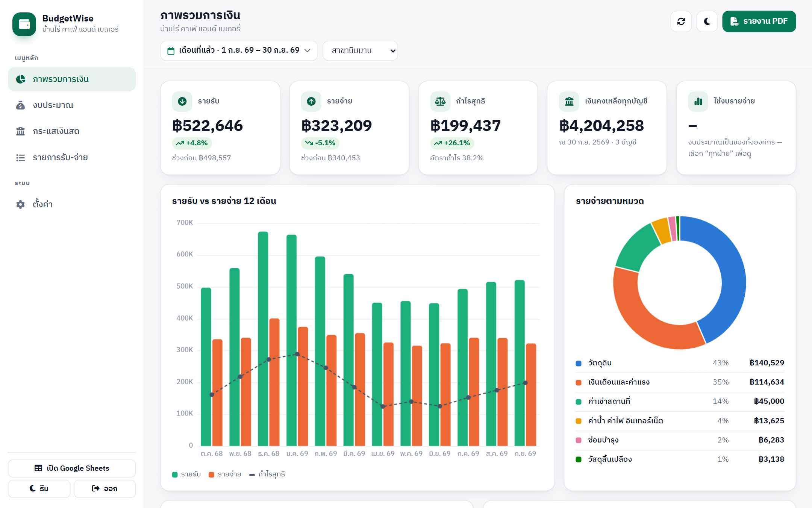812x508 pixels.
Task: Click the รายจ่าย expense up-arrow icon
Action: [x=311, y=101]
